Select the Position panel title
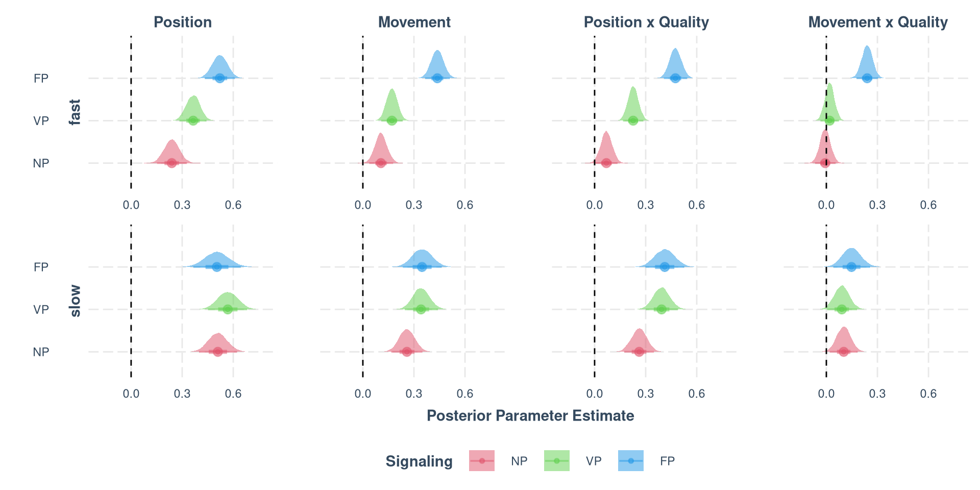980x490 pixels. coord(182,22)
